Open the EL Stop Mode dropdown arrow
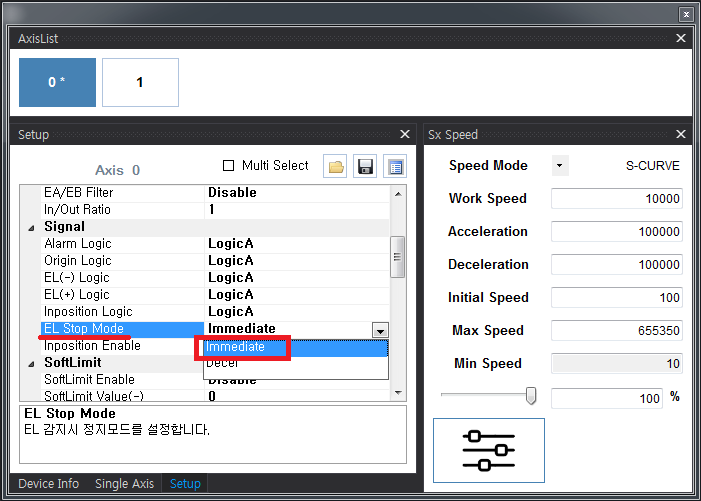The height and width of the screenshot is (501, 701). [379, 330]
